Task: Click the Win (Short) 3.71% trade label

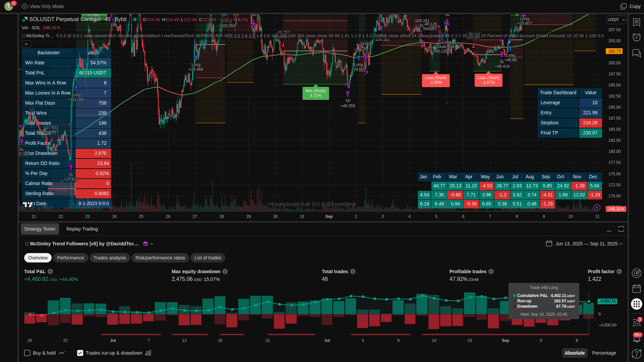Action: (x=316, y=93)
